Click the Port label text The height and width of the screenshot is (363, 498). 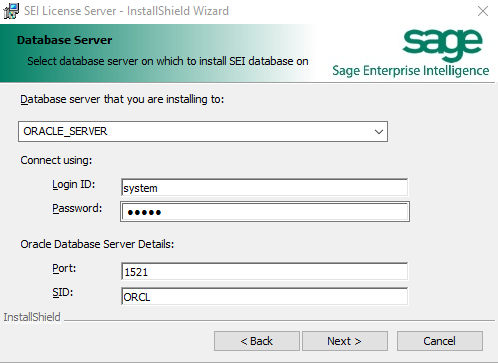click(64, 268)
